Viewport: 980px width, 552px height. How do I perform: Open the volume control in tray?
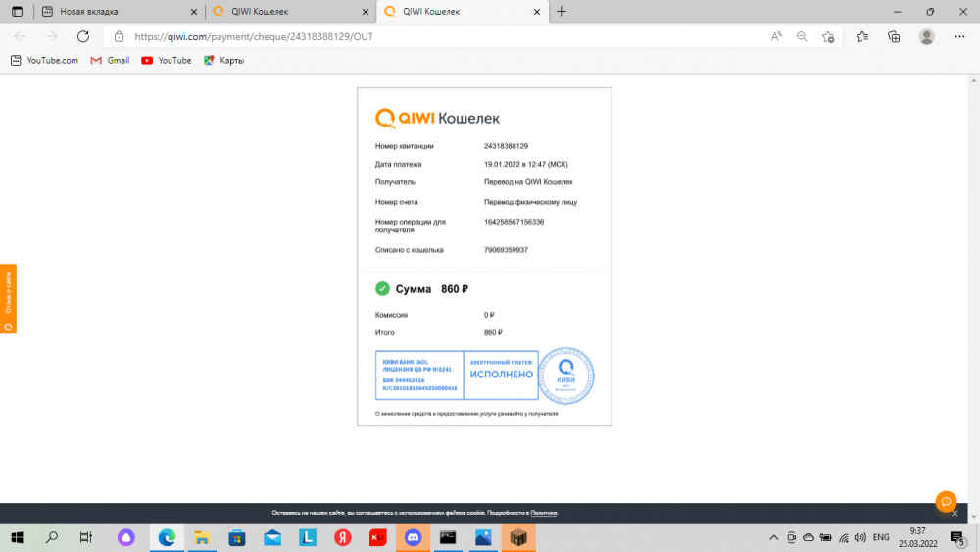(x=860, y=537)
